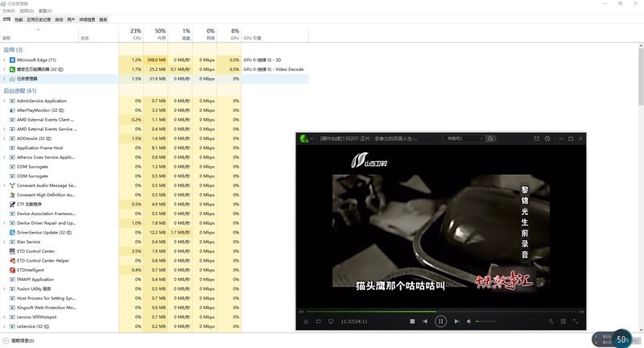The image size is (644, 348).
Task: Expand Conexant Audio Message Service row
Action: 5,186
